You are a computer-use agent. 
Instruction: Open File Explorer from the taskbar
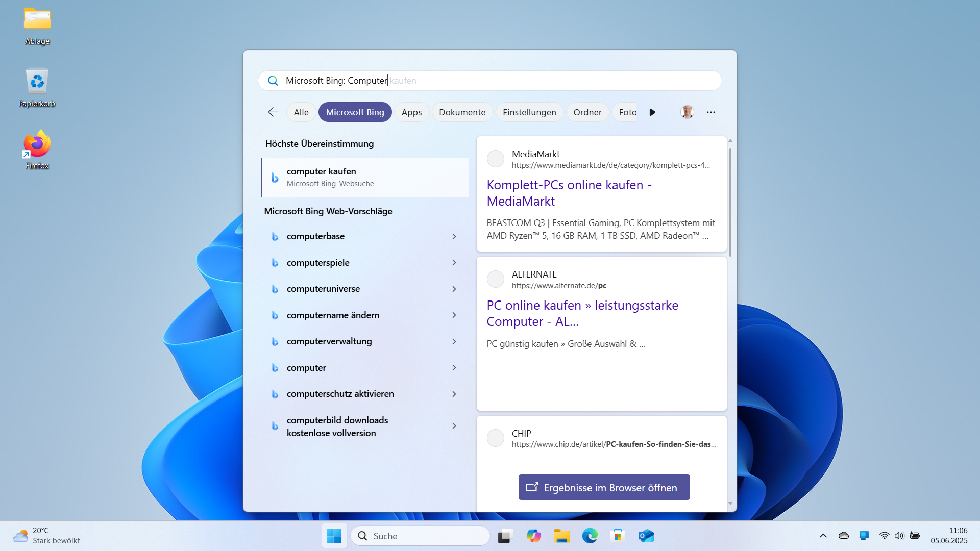(x=561, y=536)
